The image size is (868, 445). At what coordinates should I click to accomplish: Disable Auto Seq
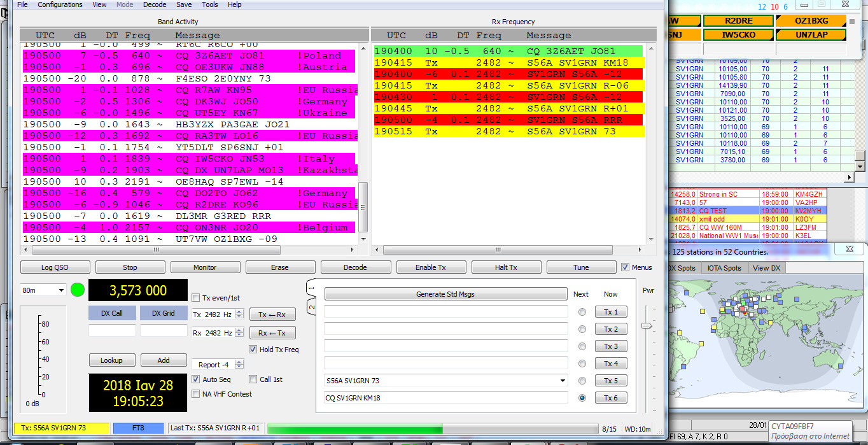[195, 379]
